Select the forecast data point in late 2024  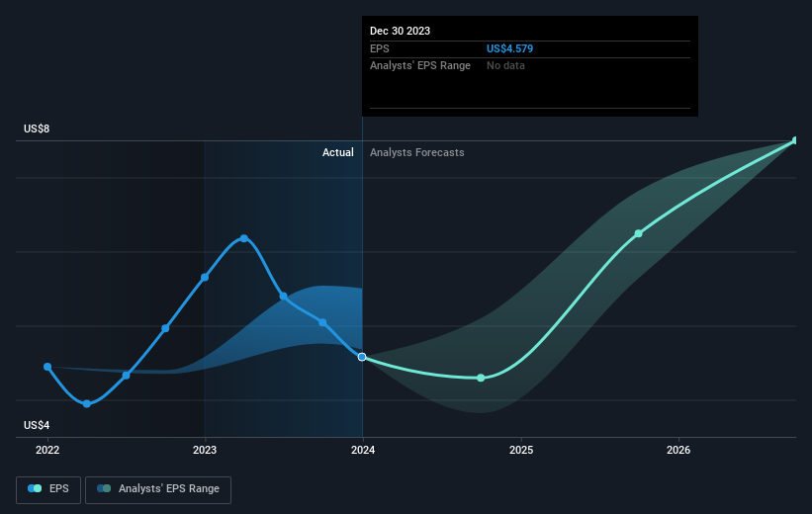tap(481, 378)
